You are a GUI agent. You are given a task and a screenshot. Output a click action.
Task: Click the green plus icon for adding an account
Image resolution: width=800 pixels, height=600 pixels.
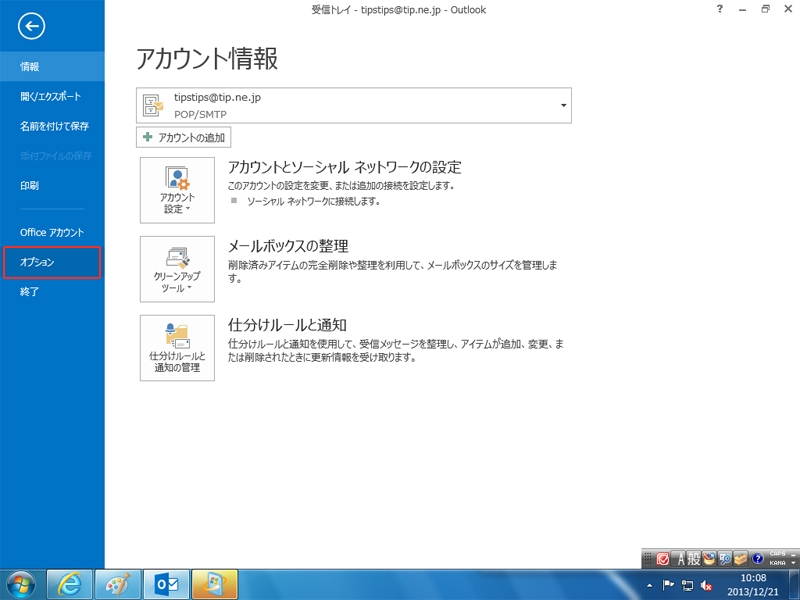pyautogui.click(x=148, y=137)
